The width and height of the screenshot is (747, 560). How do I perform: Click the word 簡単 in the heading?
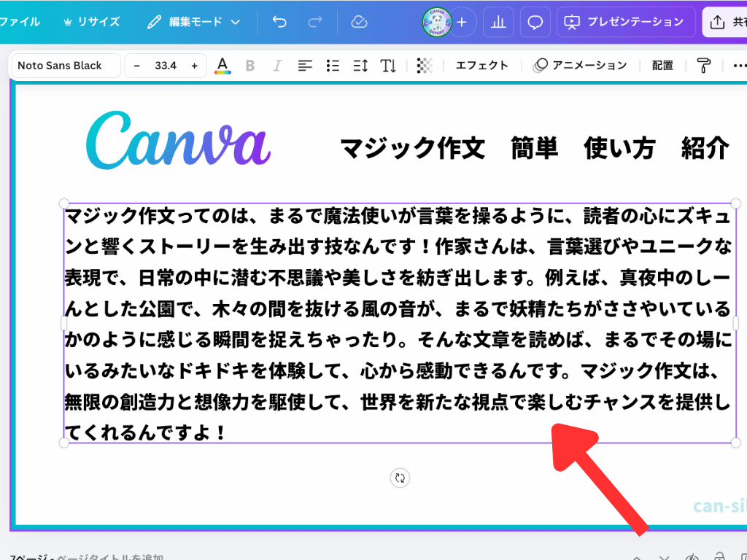click(x=535, y=147)
